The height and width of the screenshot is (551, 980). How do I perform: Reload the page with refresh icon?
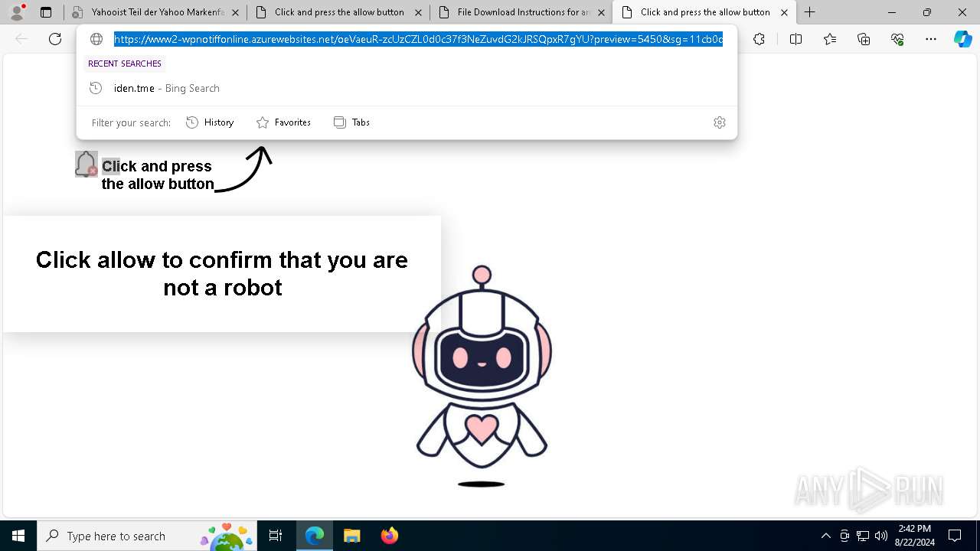[55, 39]
